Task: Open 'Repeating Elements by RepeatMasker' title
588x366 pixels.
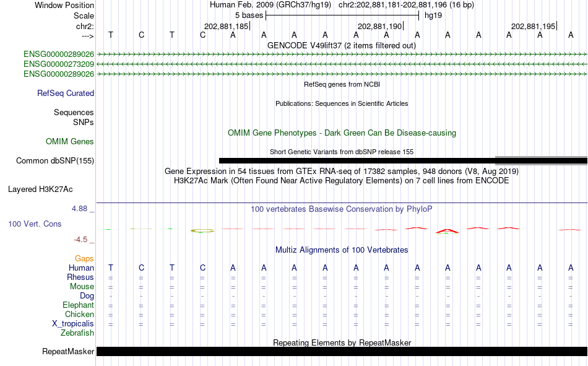Action: pos(342,342)
